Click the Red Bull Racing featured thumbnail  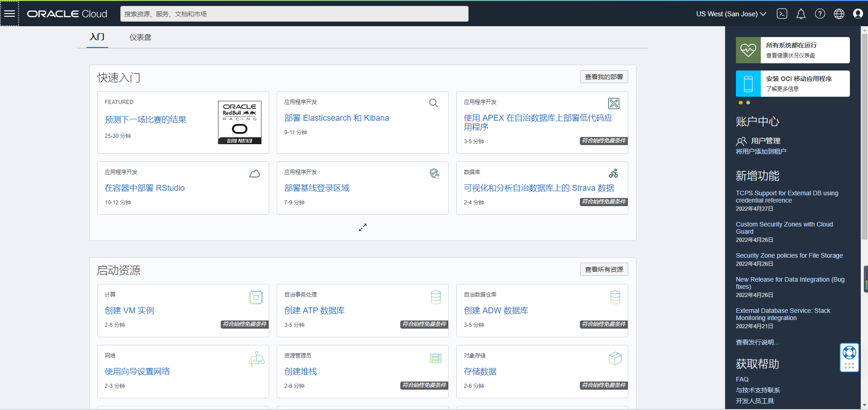[240, 123]
